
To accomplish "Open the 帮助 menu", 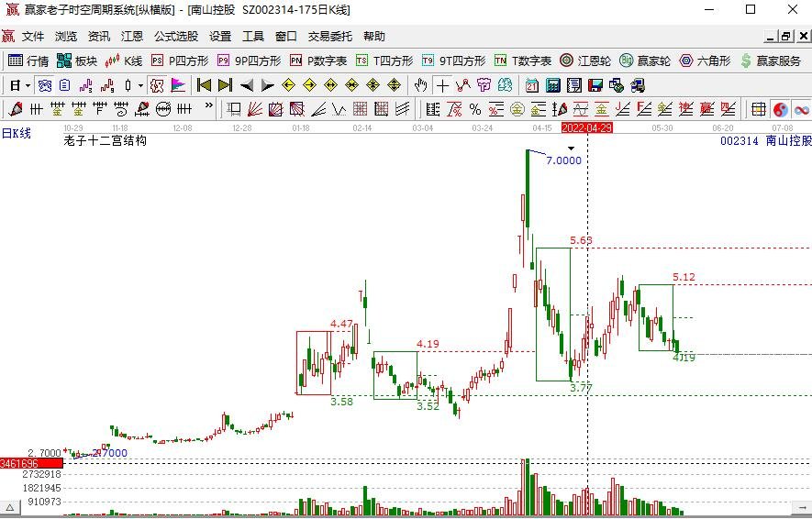I will pos(374,37).
